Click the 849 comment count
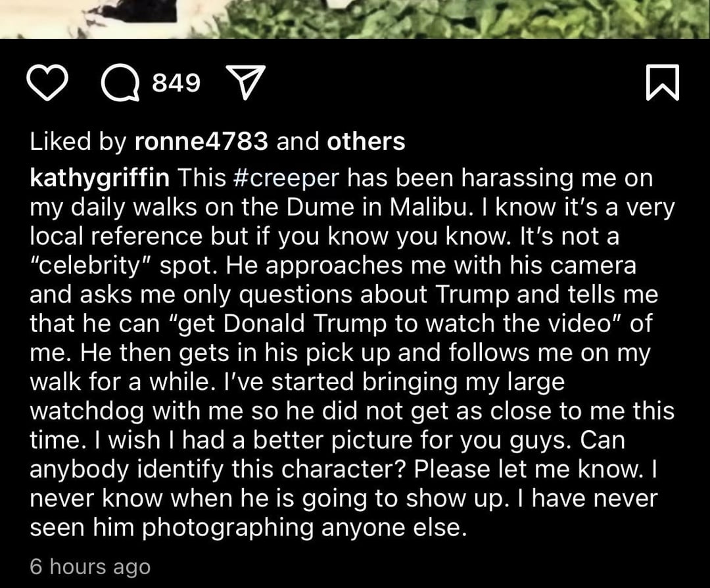710x588 pixels. [x=176, y=83]
